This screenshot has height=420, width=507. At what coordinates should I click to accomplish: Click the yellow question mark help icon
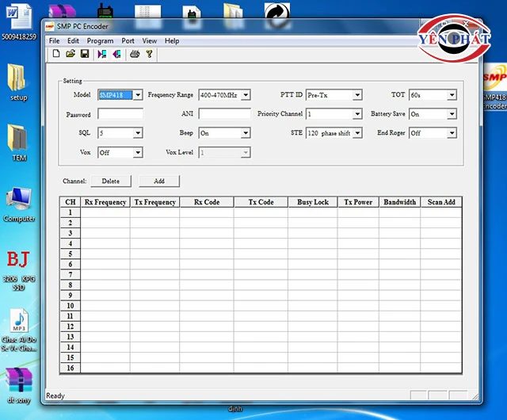tap(149, 54)
